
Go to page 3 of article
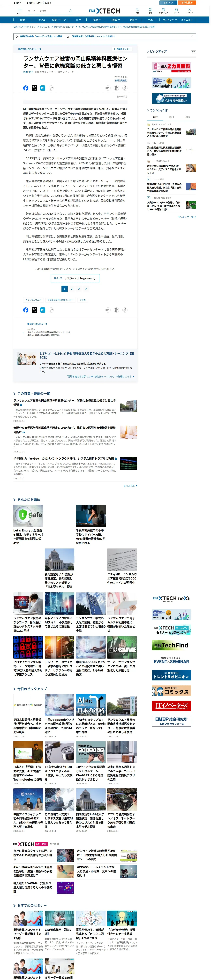point(79,289)
